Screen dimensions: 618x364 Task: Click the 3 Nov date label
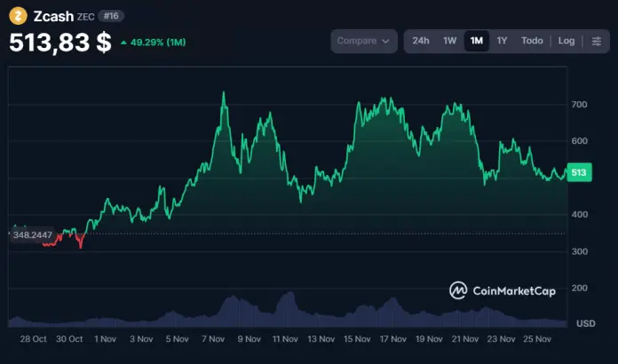click(141, 339)
